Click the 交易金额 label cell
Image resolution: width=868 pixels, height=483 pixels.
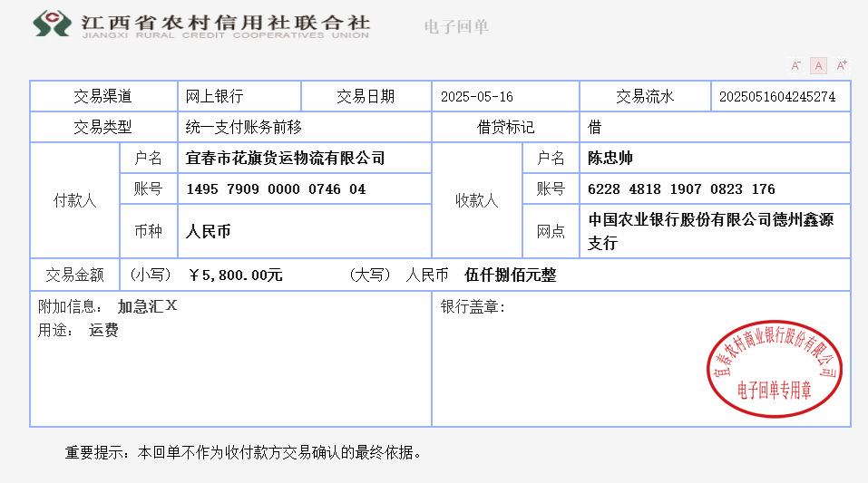[74, 275]
